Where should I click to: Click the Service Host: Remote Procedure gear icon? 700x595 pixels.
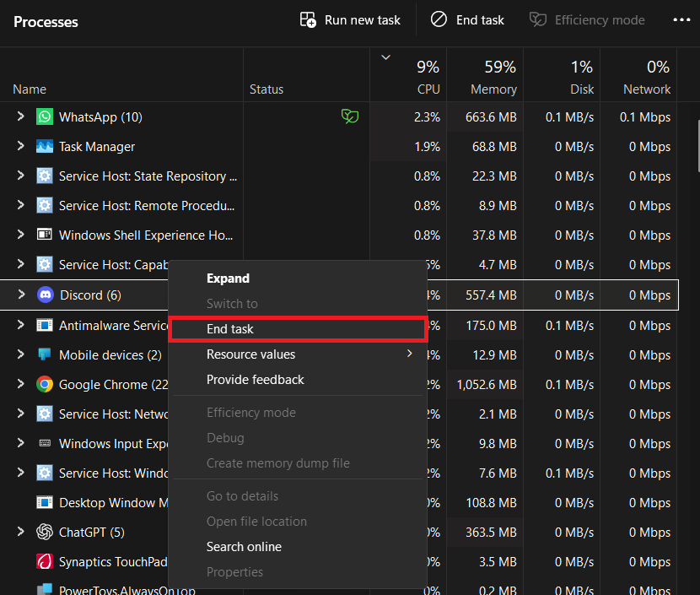45,205
